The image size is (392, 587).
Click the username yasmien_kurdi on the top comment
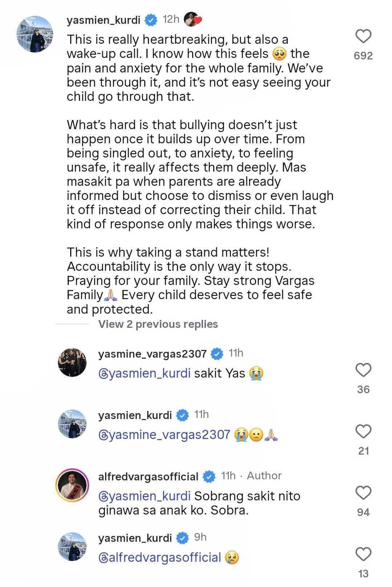coord(105,20)
